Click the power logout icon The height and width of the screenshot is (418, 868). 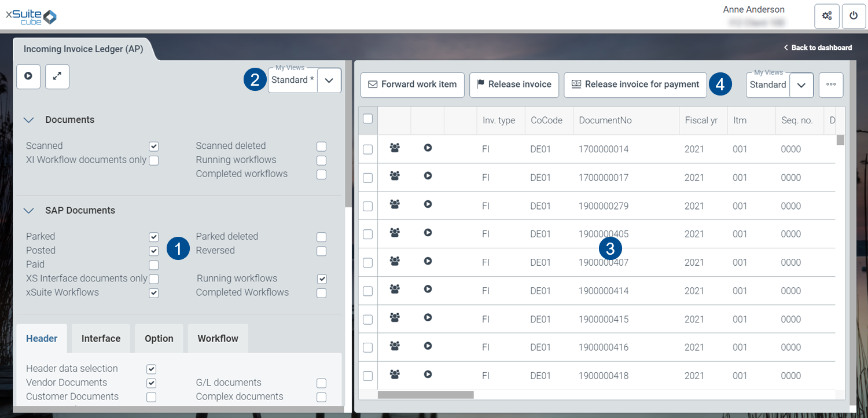(854, 16)
